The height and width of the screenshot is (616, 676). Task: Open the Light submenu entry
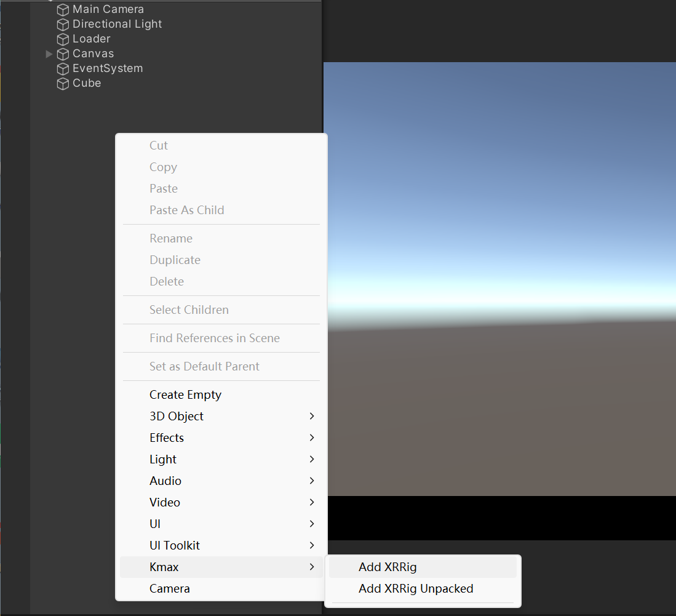coord(163,460)
